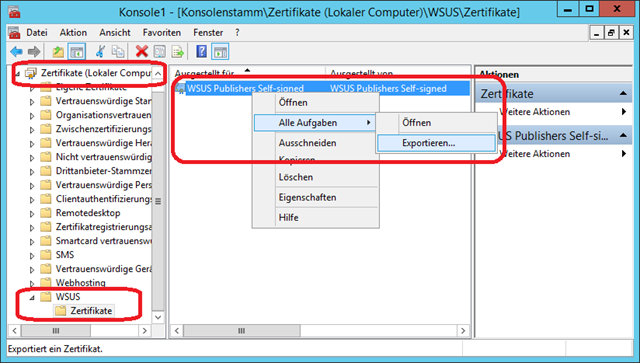Click the Back arrow toolbar icon
This screenshot has height=363, width=640.
[16, 52]
